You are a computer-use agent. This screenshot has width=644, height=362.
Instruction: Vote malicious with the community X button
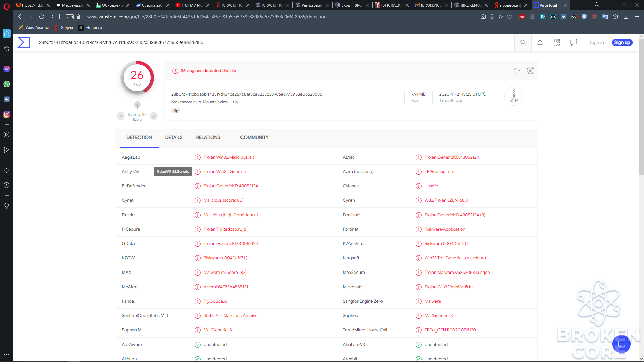click(121, 116)
